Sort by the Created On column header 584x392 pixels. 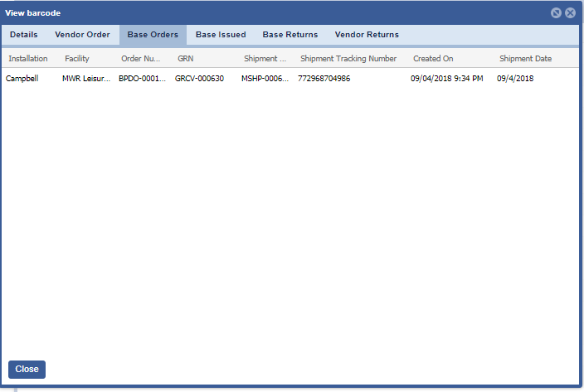pos(433,59)
